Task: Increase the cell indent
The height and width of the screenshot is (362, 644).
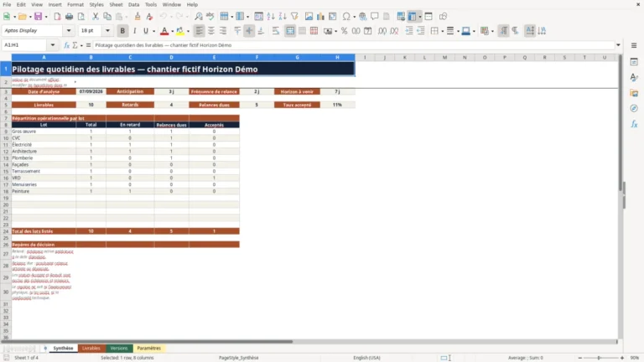Action: [x=408, y=31]
